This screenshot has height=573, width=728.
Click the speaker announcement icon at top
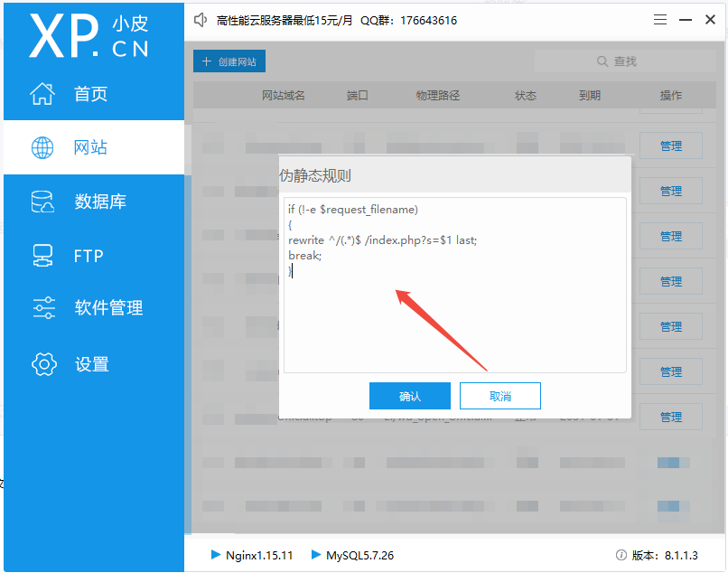click(201, 20)
